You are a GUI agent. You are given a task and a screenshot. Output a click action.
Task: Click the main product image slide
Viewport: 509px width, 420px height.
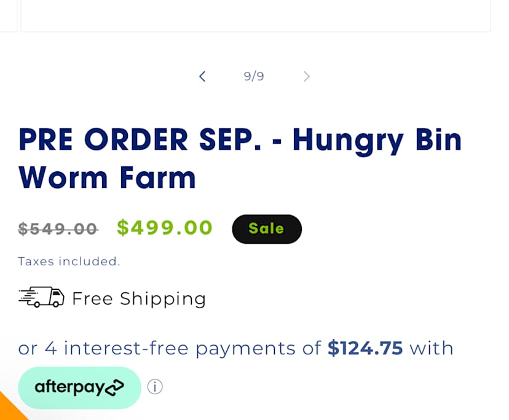[255, 15]
